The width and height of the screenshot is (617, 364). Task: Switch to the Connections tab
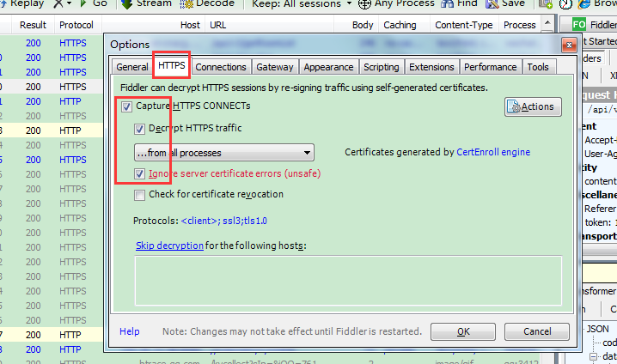pos(221,67)
